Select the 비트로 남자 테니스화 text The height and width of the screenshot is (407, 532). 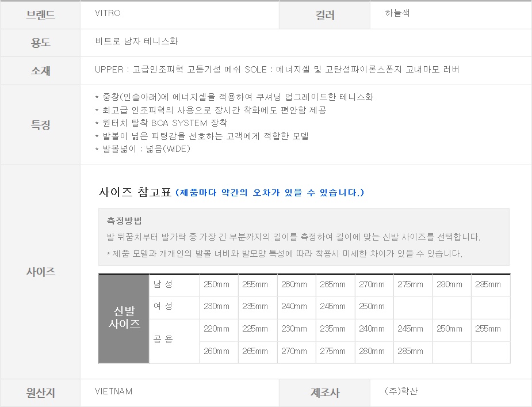[x=136, y=41]
